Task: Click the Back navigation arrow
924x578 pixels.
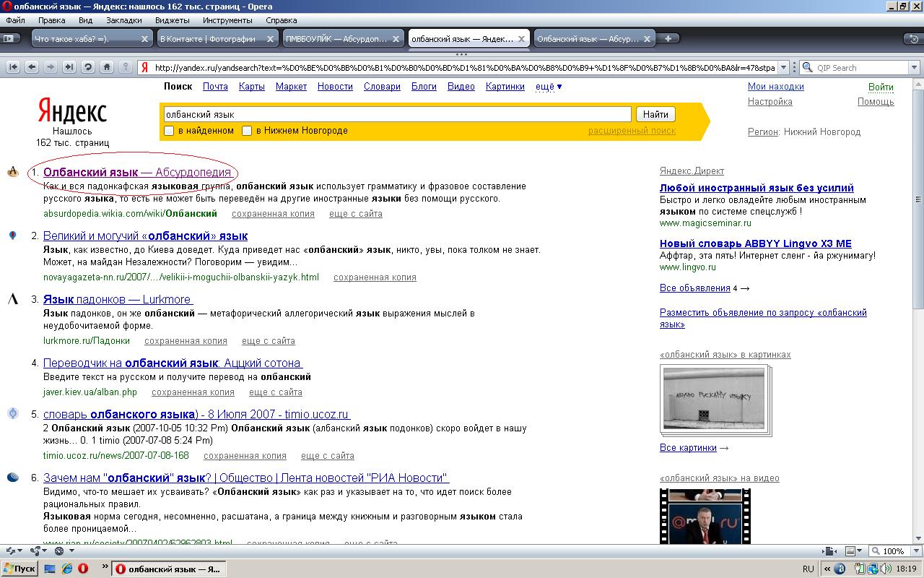Action: 32,67
